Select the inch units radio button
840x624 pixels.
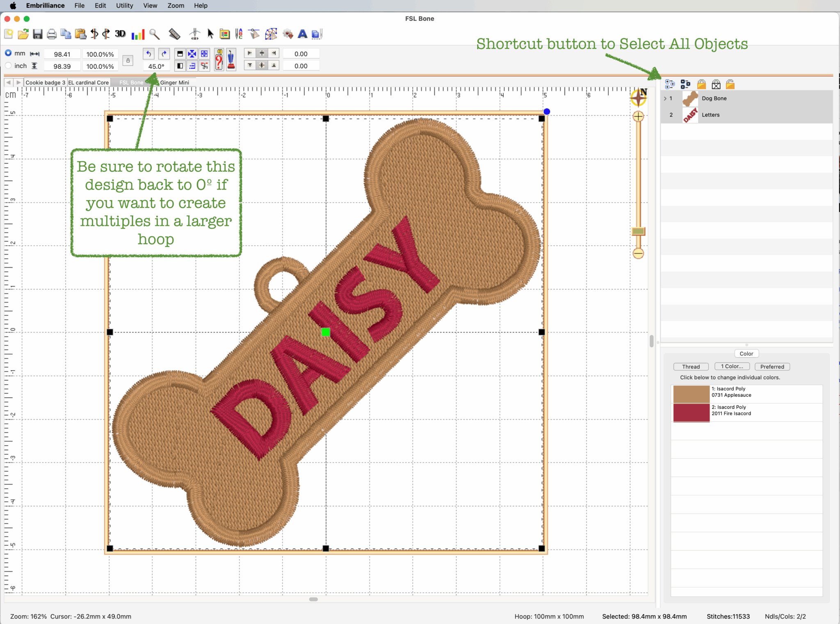click(8, 66)
